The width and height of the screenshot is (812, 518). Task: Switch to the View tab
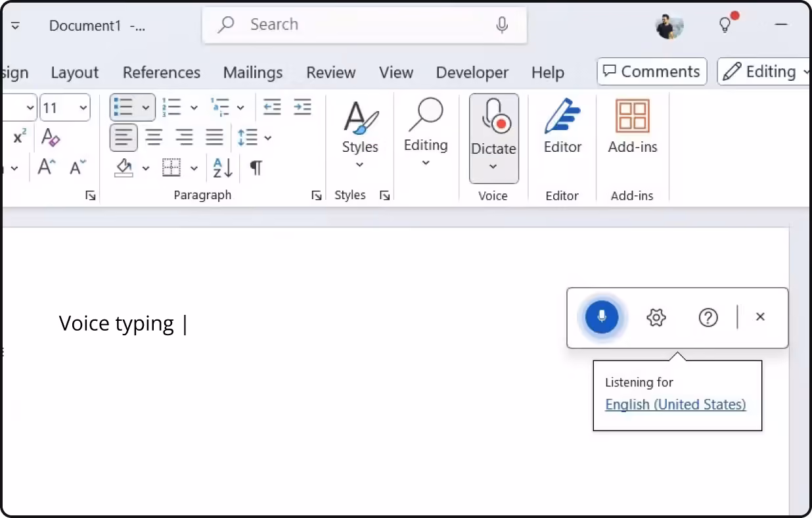[x=396, y=72]
